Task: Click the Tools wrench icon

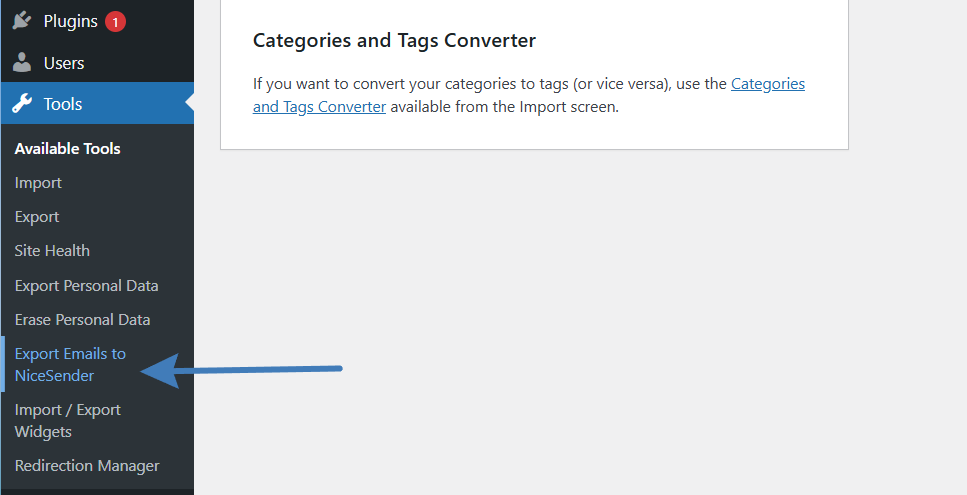Action: tap(22, 104)
